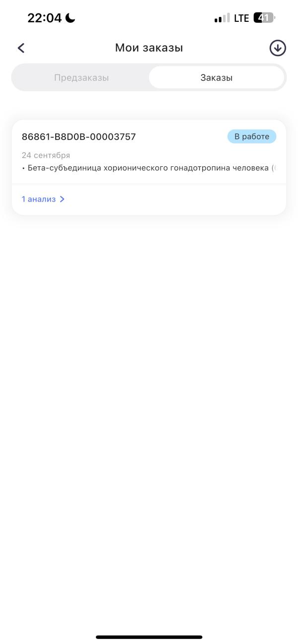Screen dimensions: 298x644
Task: Tap the 22:04 clock in status bar
Action: click(44, 18)
